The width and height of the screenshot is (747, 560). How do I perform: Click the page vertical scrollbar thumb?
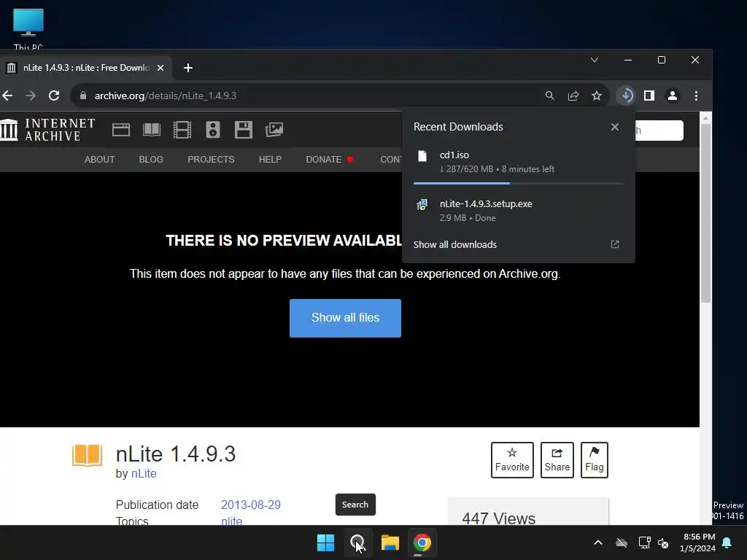point(705,213)
